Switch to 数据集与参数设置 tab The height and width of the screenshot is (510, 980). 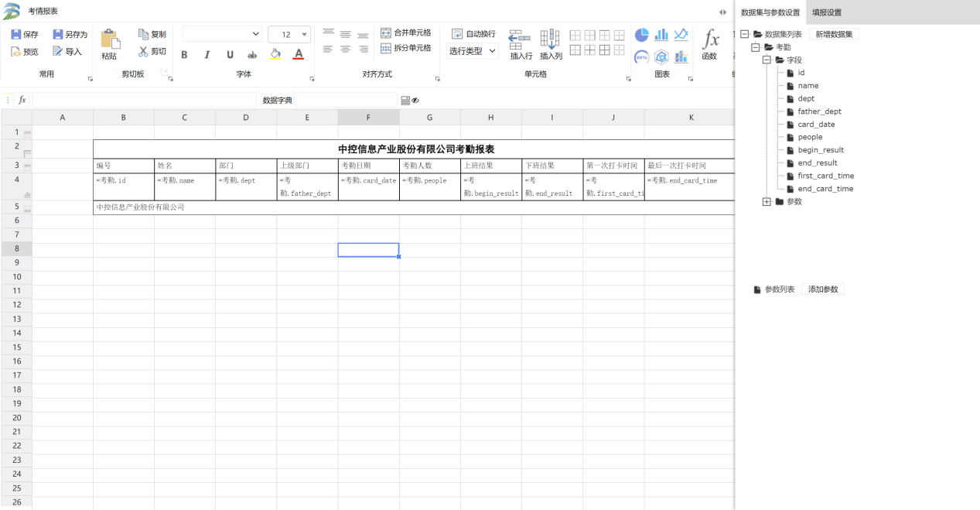pyautogui.click(x=770, y=12)
